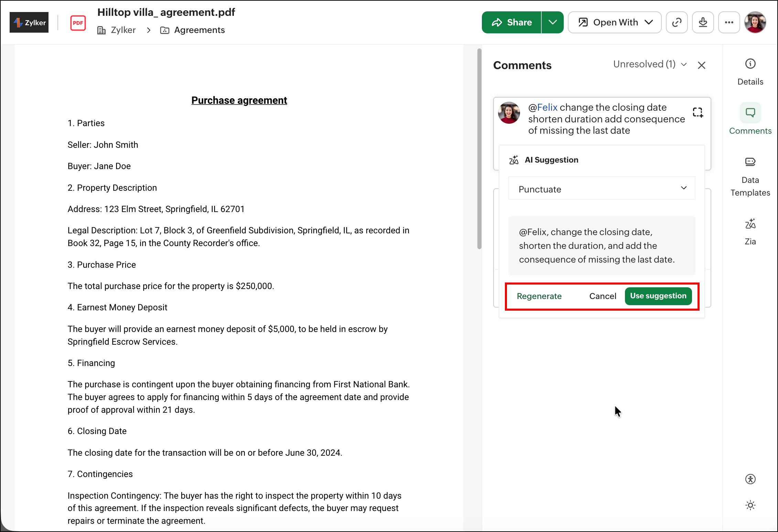Cancel the AI suggestion
Image resolution: width=778 pixels, height=532 pixels.
point(602,296)
